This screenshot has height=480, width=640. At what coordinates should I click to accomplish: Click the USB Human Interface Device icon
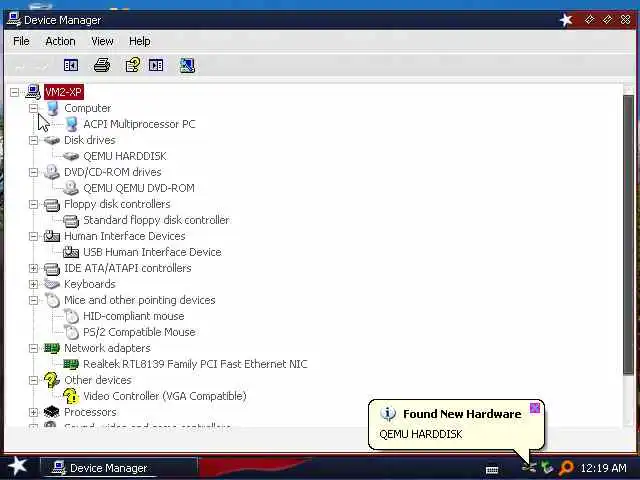pos(71,252)
